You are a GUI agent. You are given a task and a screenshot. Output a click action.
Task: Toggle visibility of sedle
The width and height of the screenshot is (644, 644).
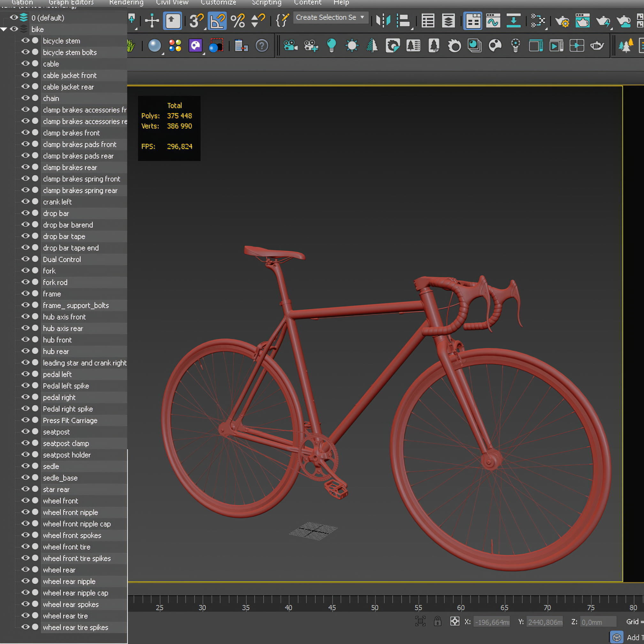pyautogui.click(x=25, y=466)
